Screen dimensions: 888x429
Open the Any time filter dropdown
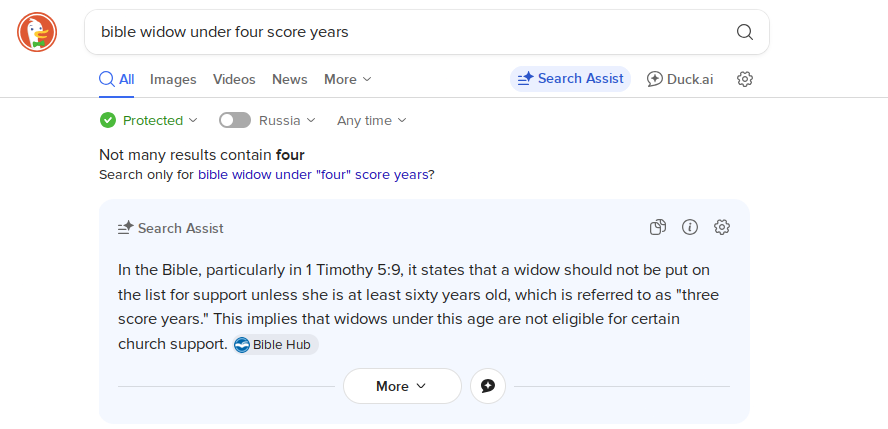(371, 120)
